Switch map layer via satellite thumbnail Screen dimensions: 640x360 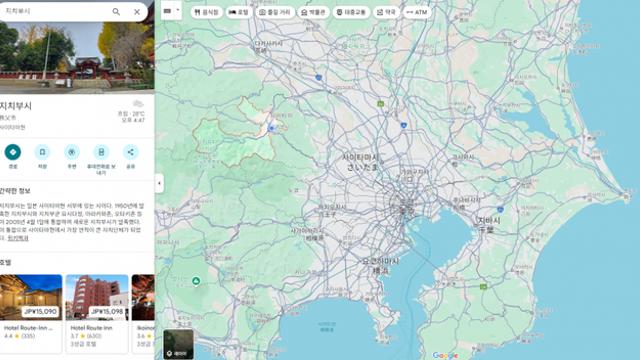pos(178,344)
